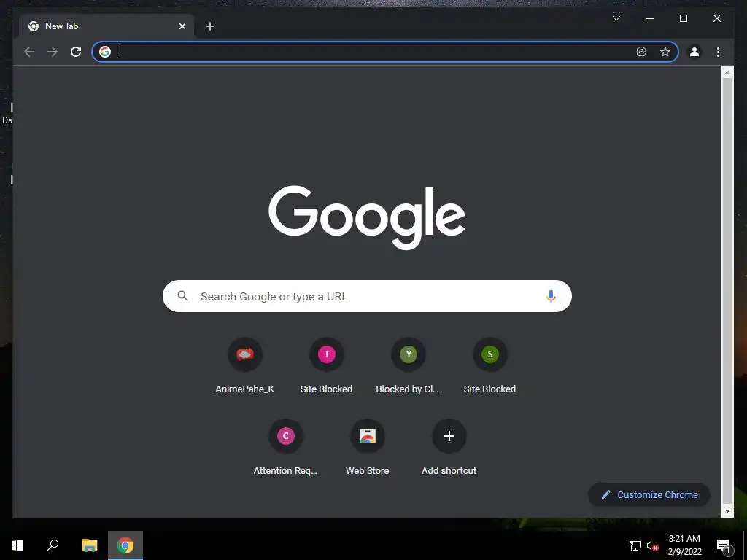This screenshot has width=747, height=560.
Task: Go forward with the forward arrow
Action: click(x=53, y=52)
